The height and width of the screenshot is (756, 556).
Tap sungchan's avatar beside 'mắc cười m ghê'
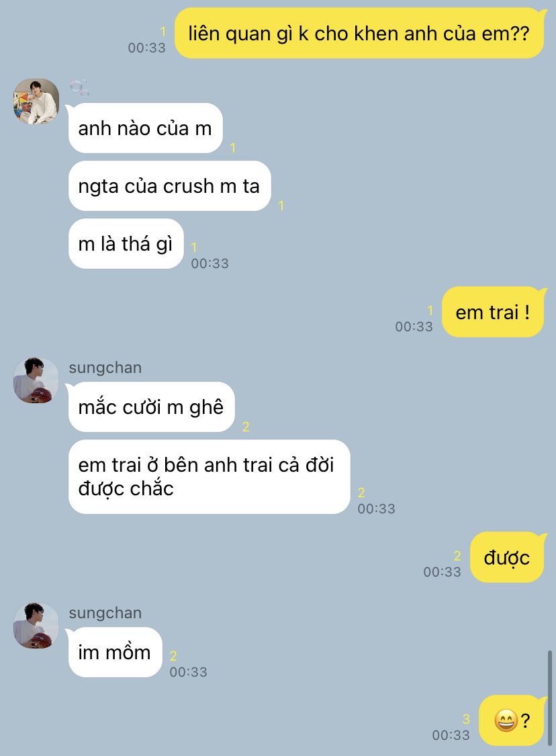[x=36, y=380]
